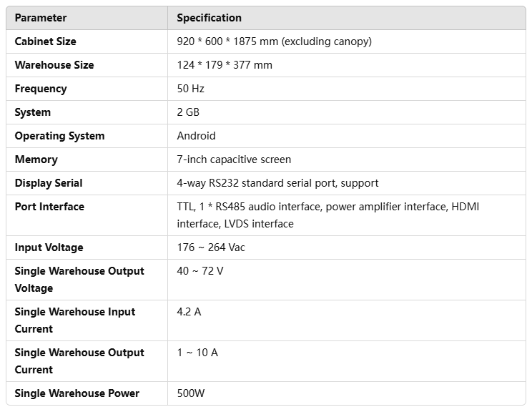The height and width of the screenshot is (412, 532).
Task: Click the 7-inch capacitive screen text
Action: [x=234, y=160]
